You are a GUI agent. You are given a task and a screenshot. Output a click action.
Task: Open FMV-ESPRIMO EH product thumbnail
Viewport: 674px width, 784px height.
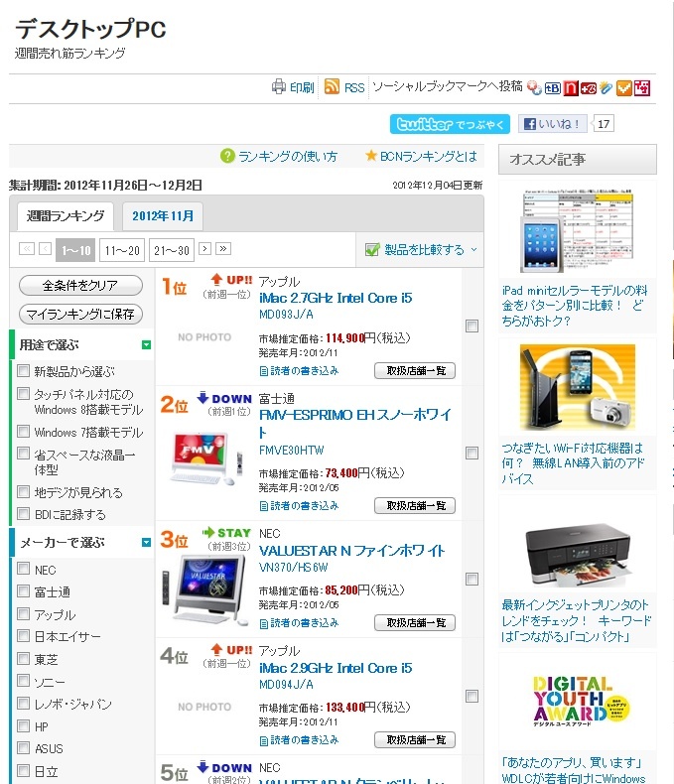(x=206, y=458)
